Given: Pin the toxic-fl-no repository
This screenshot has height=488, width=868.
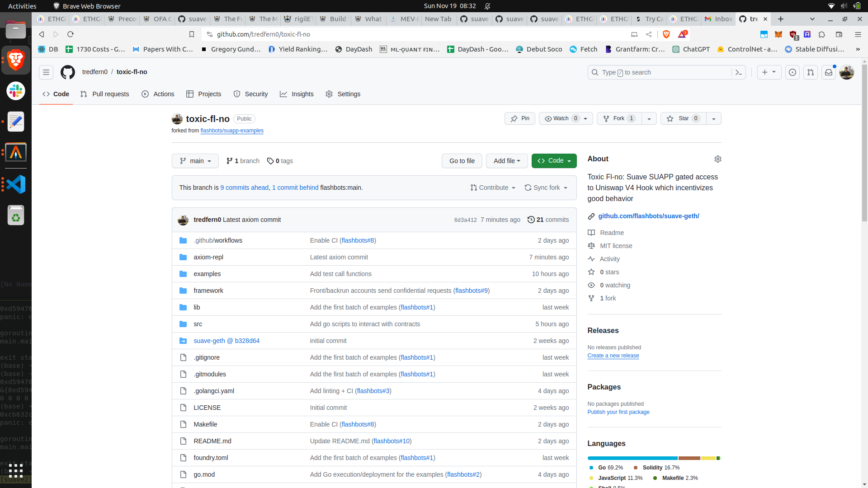Looking at the screenshot, I should (x=520, y=118).
